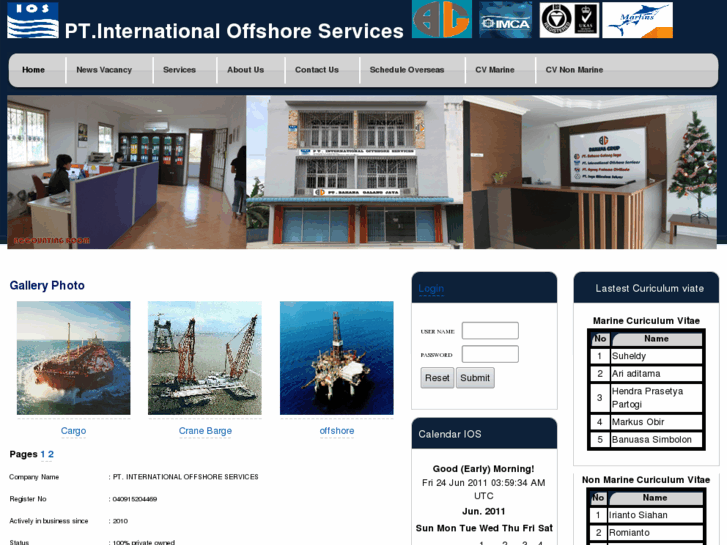Click the 2010 actively in business value
This screenshot has height=545, width=727.
120,521
